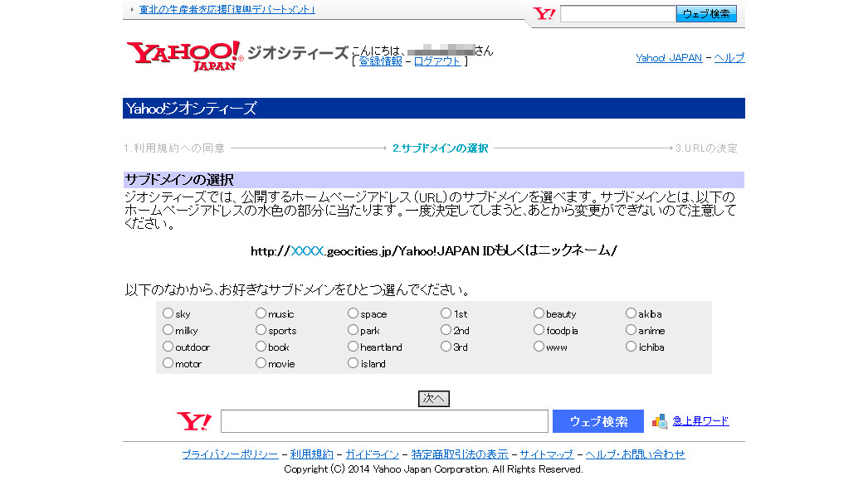Click the ログアウト link
This screenshot has width=868, height=500.
pos(437,61)
